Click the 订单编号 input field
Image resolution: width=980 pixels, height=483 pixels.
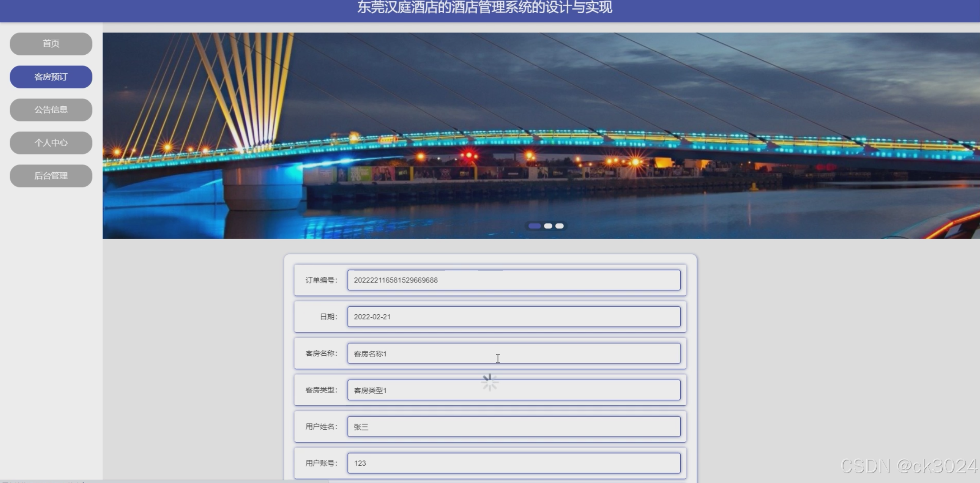(513, 280)
